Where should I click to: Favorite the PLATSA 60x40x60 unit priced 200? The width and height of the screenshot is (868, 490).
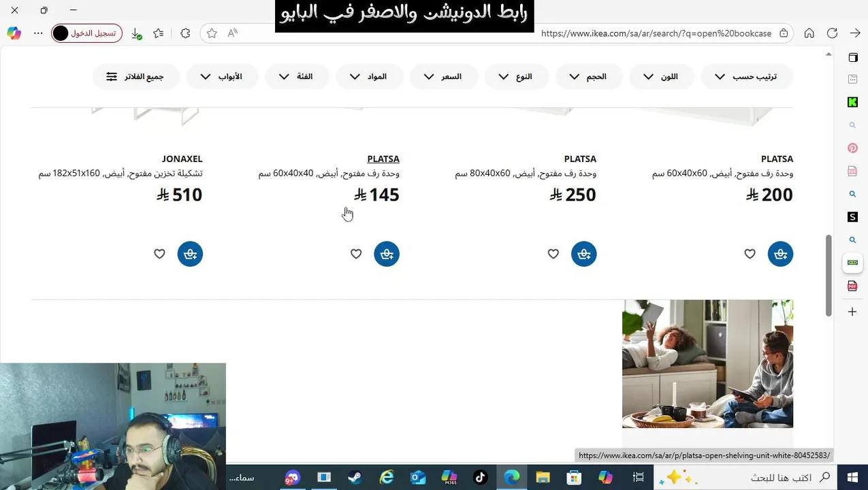click(750, 254)
